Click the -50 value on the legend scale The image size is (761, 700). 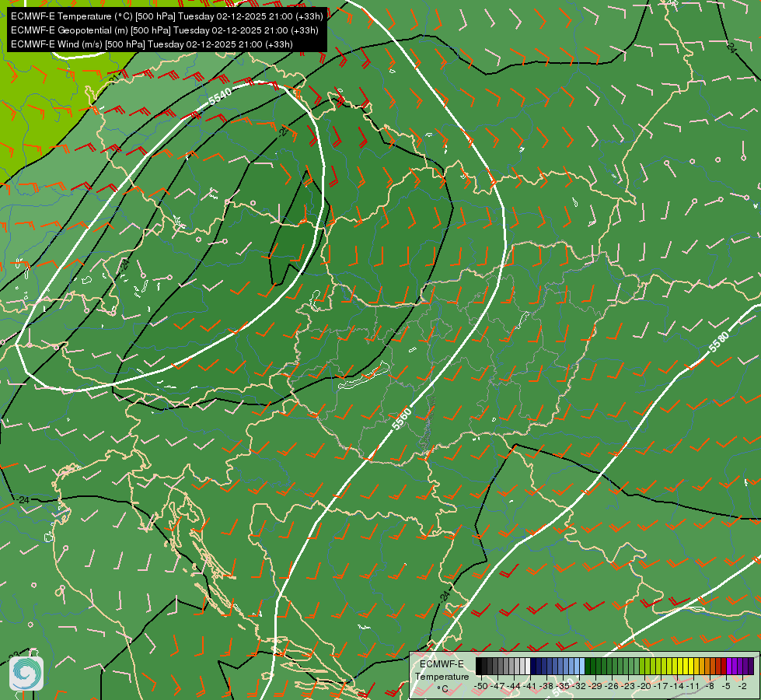481,686
